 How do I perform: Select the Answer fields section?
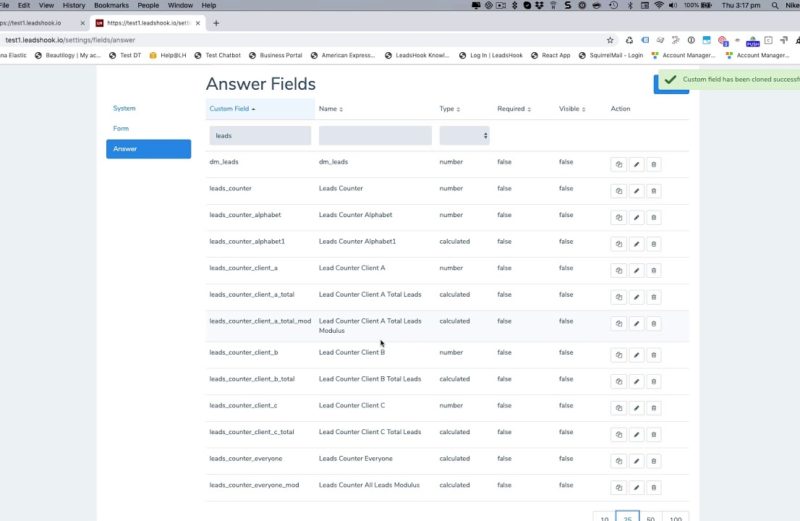(x=148, y=149)
